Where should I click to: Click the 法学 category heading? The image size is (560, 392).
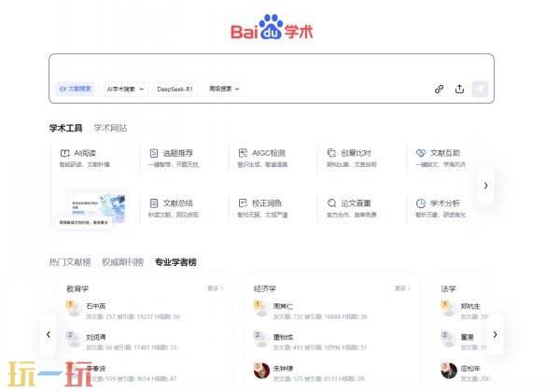click(x=448, y=288)
